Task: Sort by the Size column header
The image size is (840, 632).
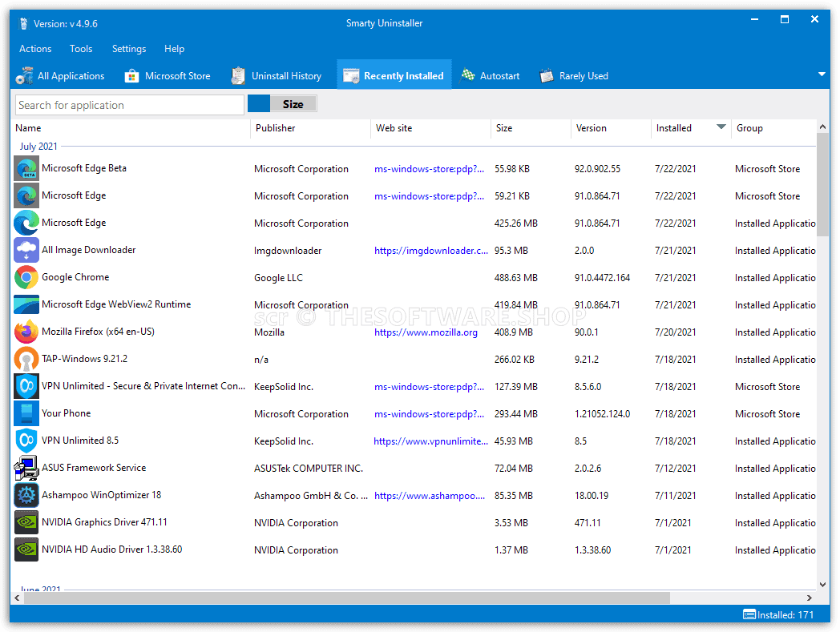Action: [531, 128]
